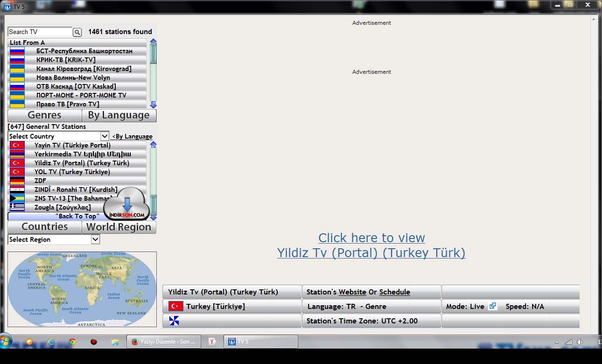Click the Station's Time Zone: UTC +2.00 cell
The image size is (602, 364).
tap(371, 321)
